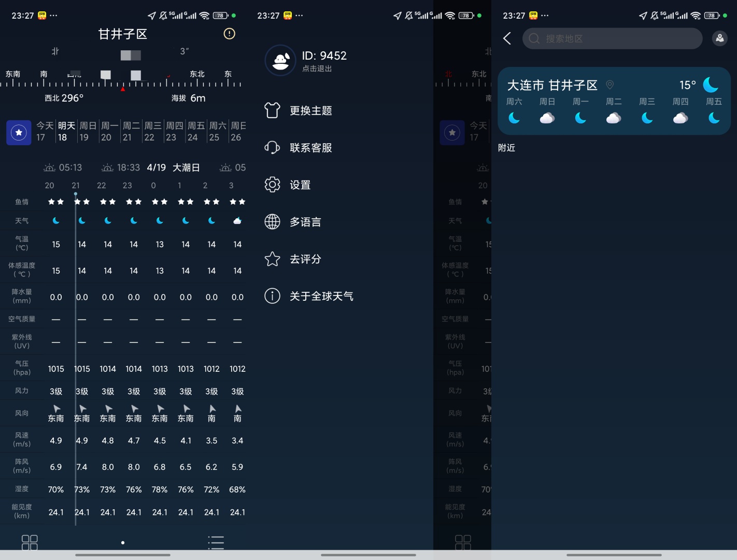Tap the 周日 cloud icon in forecast card
This screenshot has height=560, width=737.
547,118
